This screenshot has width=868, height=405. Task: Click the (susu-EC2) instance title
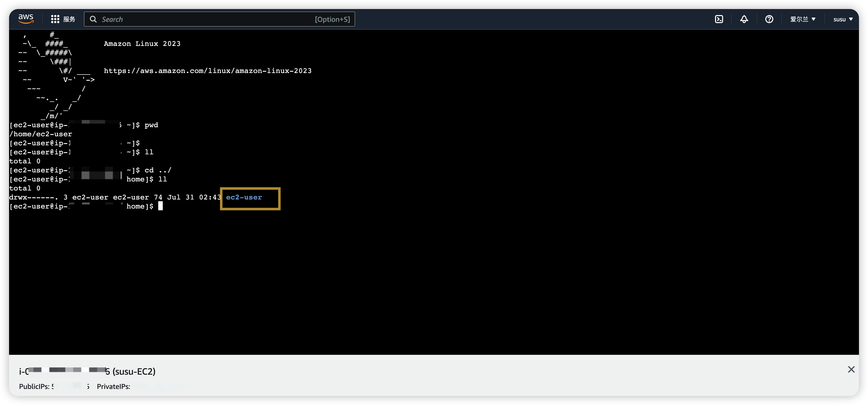(x=134, y=371)
